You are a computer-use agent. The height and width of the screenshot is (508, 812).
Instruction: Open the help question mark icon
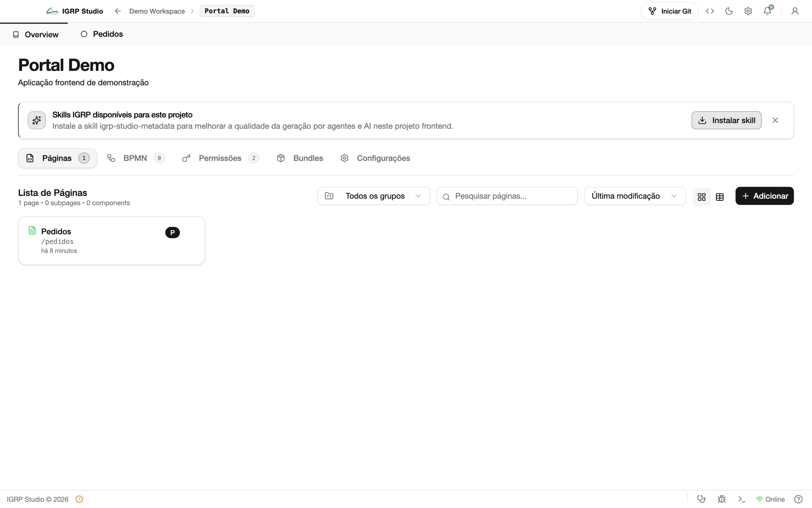[798, 499]
